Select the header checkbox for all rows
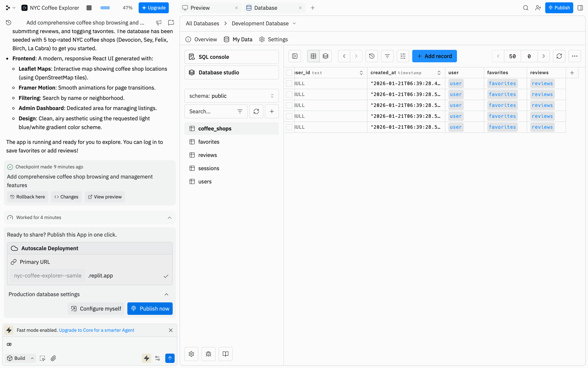The image size is (588, 368). [289, 73]
